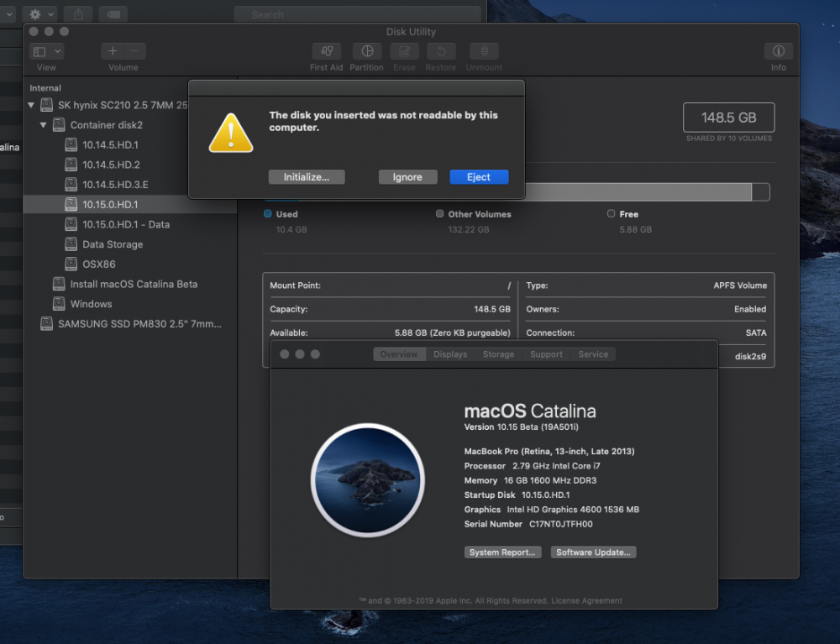
Task: Click Ignore in the disk alert
Action: coord(407,176)
